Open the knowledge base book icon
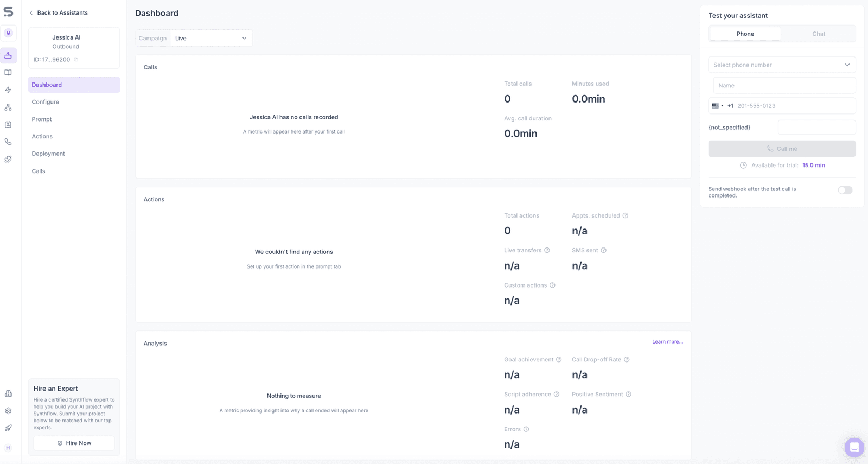 pos(8,73)
